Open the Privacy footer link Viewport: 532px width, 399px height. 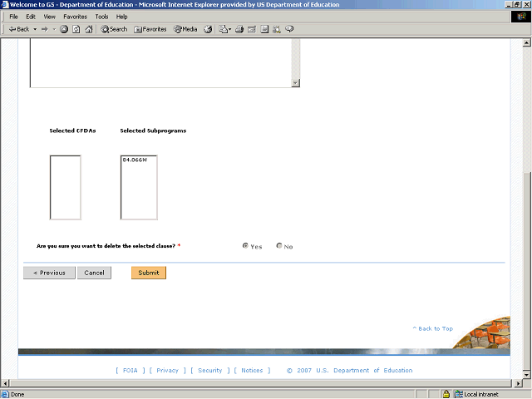click(168, 371)
